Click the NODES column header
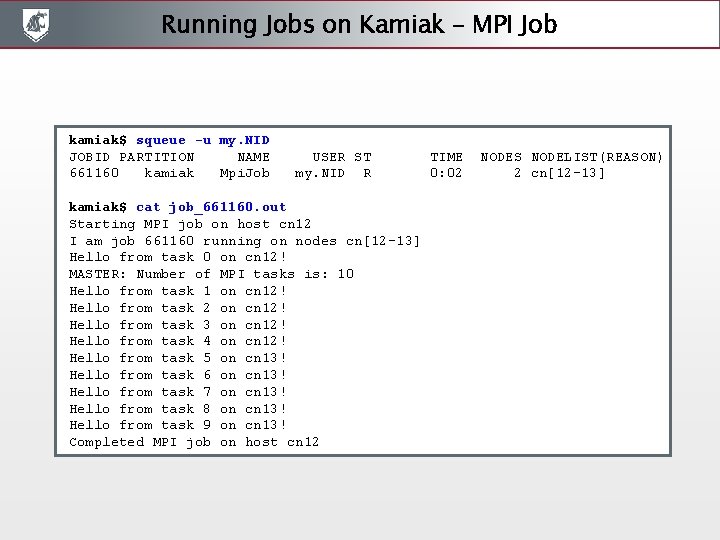 (501, 157)
